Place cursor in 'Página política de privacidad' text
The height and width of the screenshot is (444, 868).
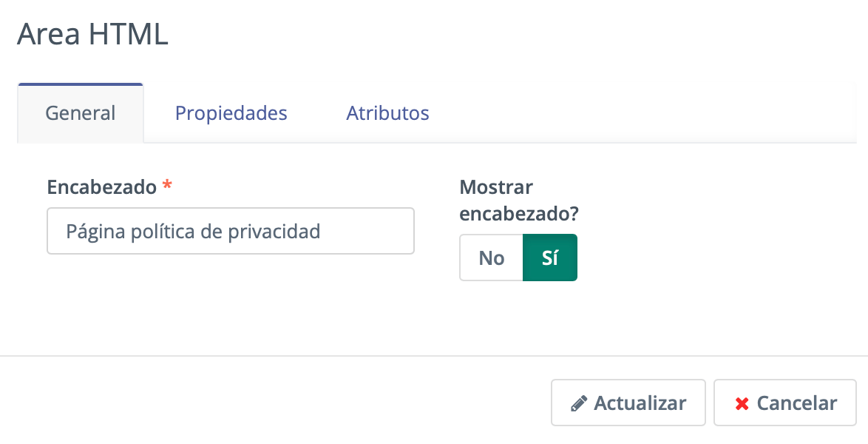(193, 231)
